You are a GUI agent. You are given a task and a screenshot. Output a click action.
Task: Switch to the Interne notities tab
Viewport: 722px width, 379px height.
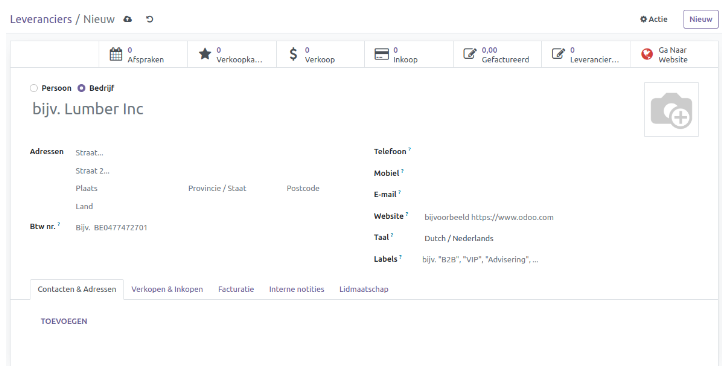pos(297,289)
